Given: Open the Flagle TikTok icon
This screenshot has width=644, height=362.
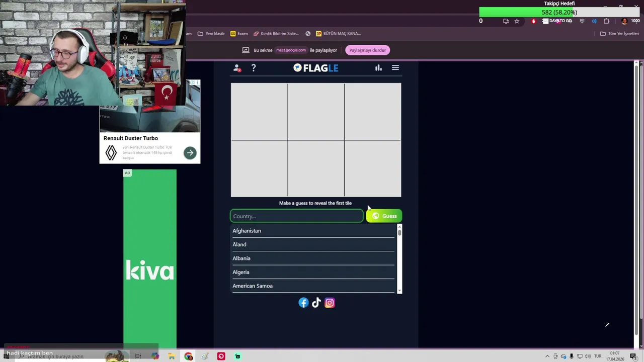Looking at the screenshot, I should pyautogui.click(x=316, y=303).
